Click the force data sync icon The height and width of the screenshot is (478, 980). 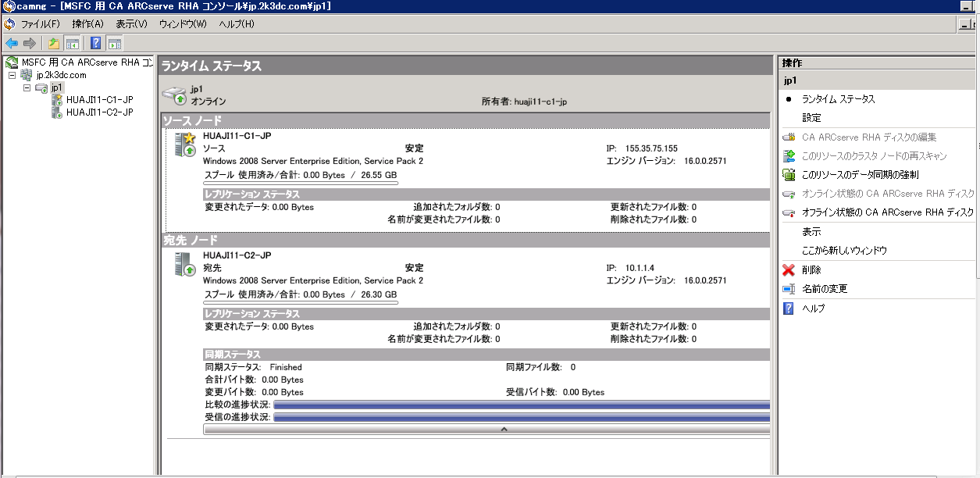789,175
